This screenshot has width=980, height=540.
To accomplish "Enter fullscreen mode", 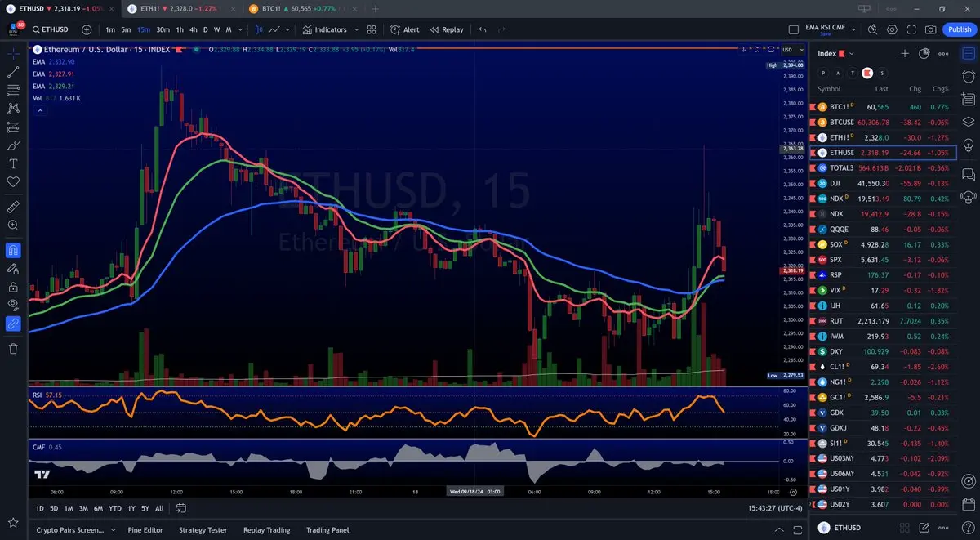I will 911,29.
